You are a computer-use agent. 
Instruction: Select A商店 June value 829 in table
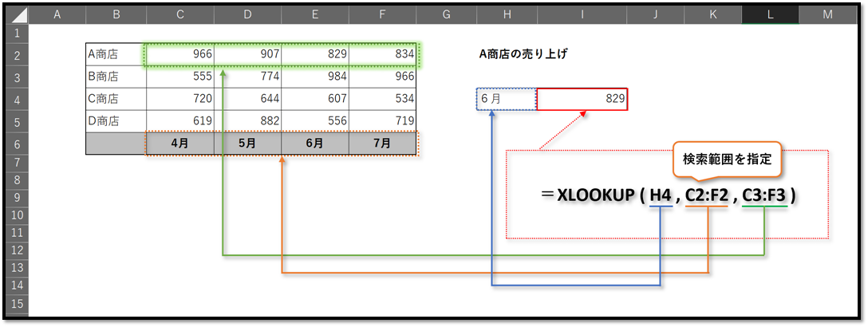314,54
